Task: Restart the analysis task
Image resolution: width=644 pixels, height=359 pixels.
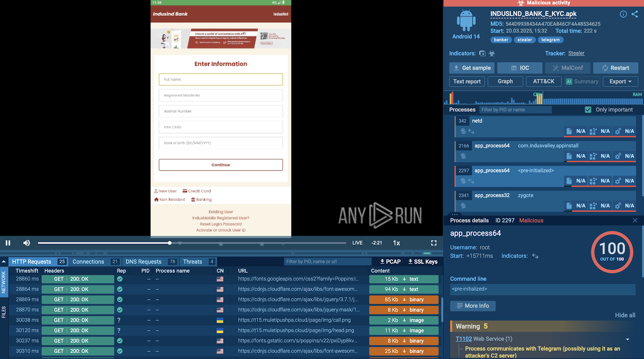Action: [615, 68]
